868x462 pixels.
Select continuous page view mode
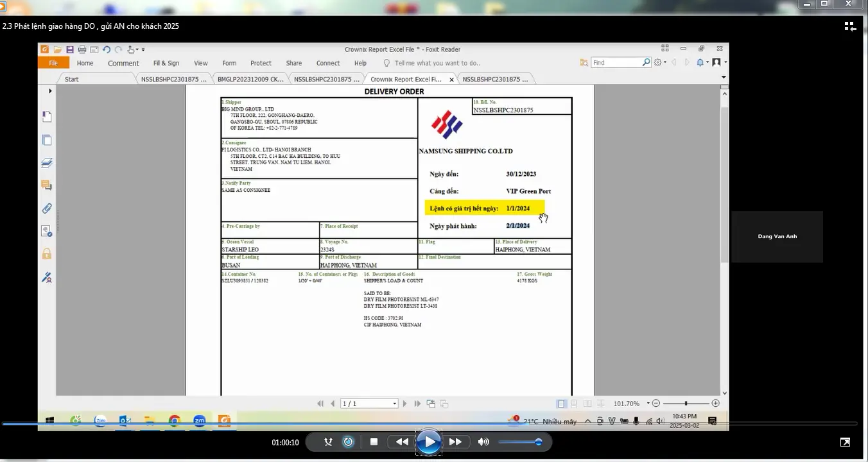click(x=575, y=404)
